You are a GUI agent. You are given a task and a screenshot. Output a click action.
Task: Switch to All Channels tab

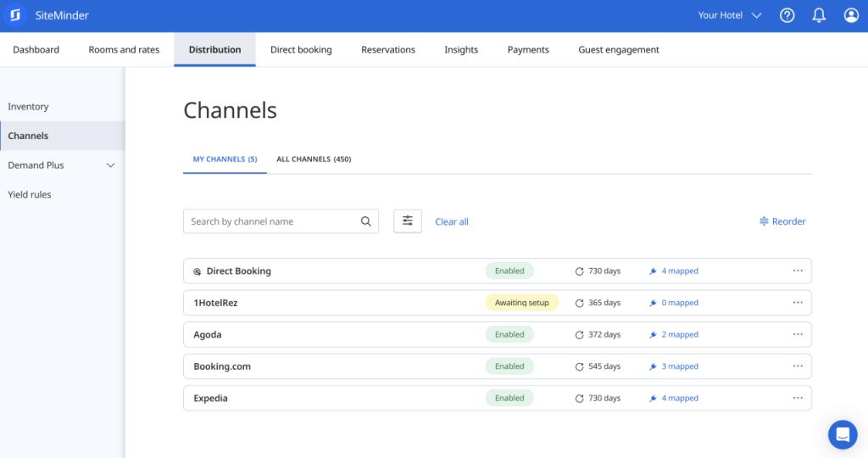click(x=314, y=159)
